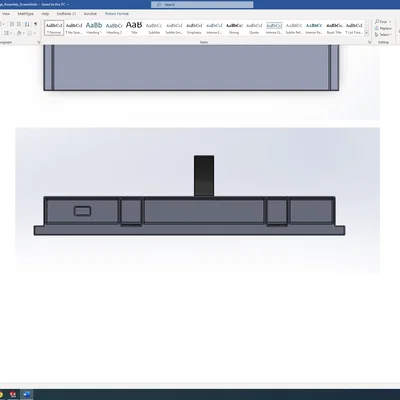400x400 pixels.
Task: Apply the Heading 1 style
Action: pos(94,28)
